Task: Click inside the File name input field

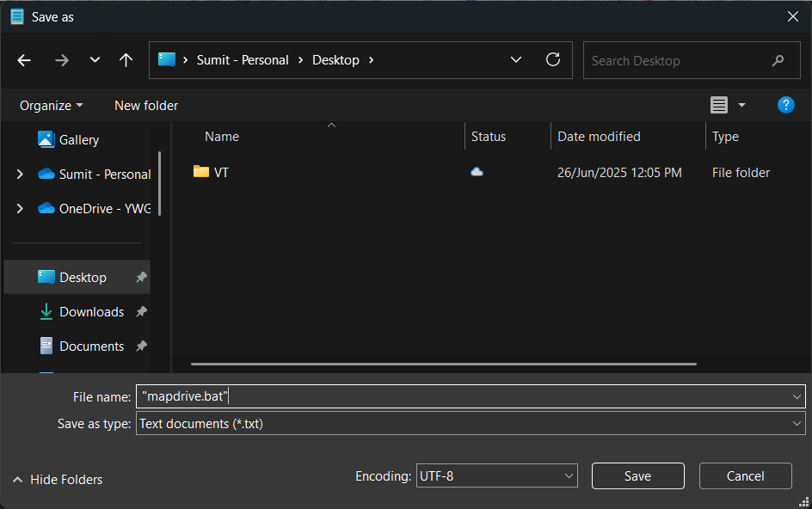Action: 344,396
